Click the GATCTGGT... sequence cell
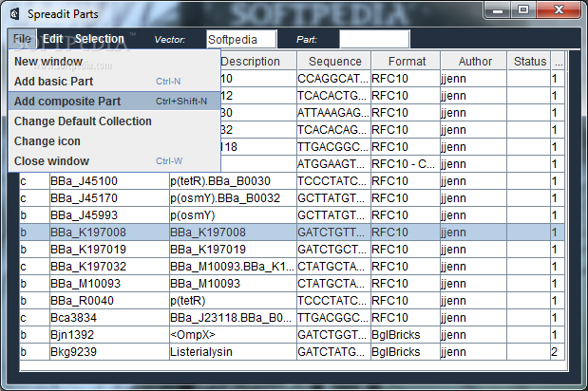 333,335
